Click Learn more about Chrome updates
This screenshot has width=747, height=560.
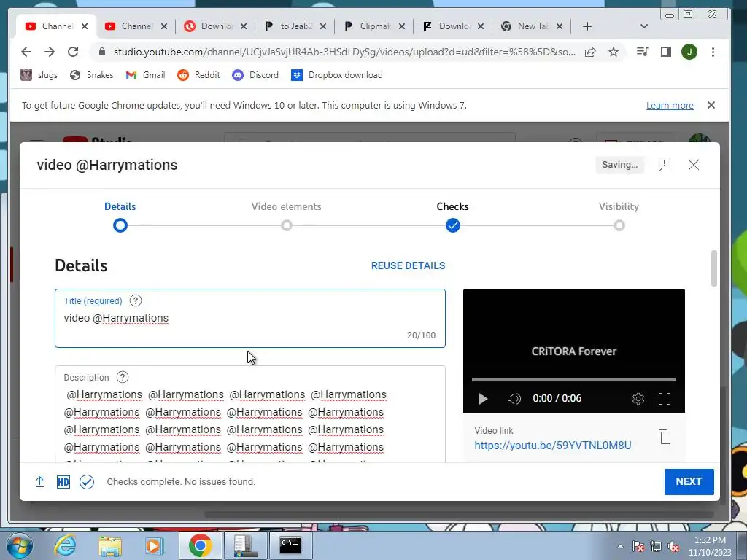click(x=670, y=105)
